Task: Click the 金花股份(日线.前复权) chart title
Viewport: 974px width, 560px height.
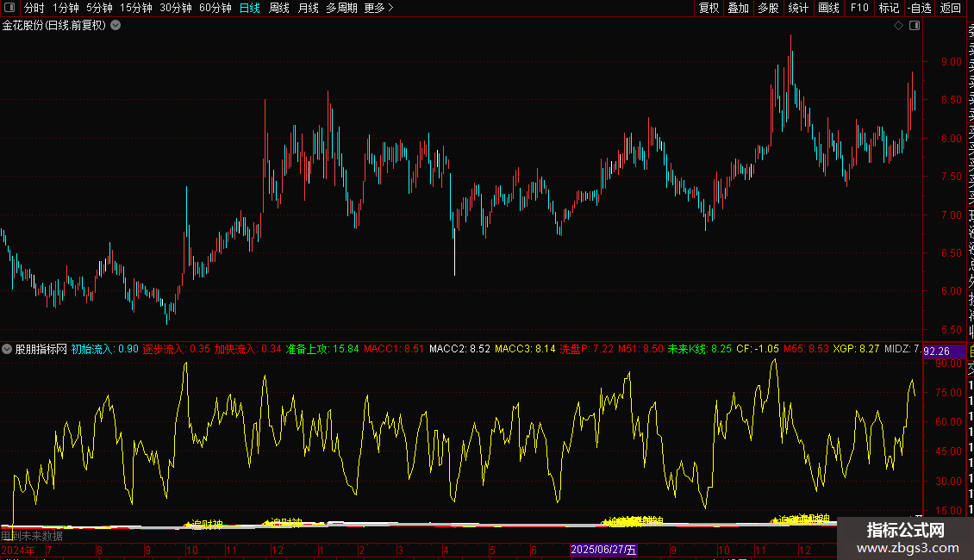Action: [x=54, y=26]
